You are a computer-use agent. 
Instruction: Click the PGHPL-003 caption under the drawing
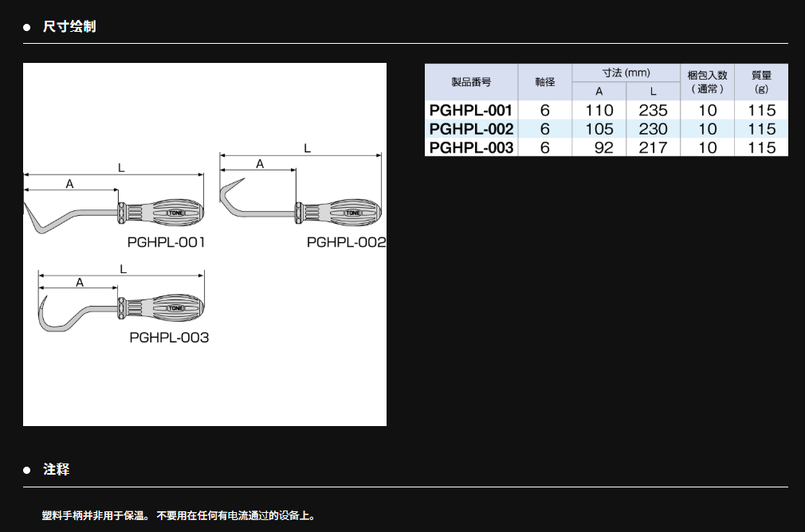[169, 338]
